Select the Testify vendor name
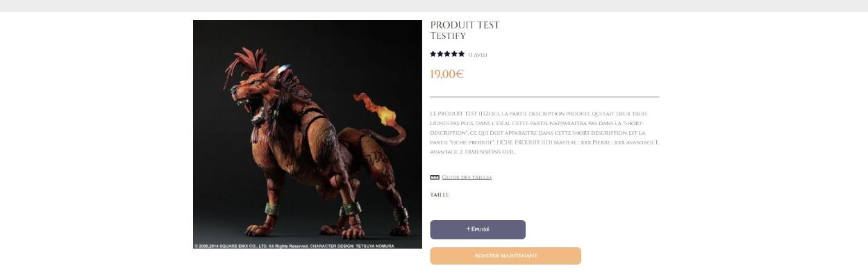 tap(448, 36)
